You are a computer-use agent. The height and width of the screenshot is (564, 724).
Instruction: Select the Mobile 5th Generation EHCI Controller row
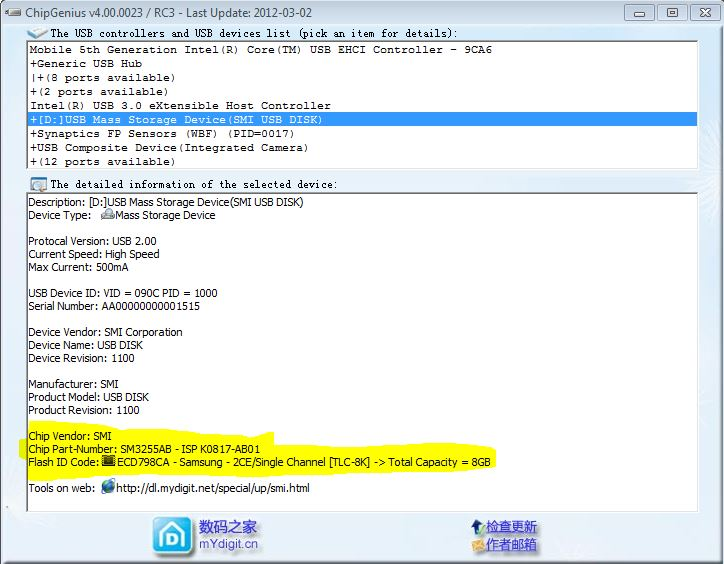click(362, 49)
